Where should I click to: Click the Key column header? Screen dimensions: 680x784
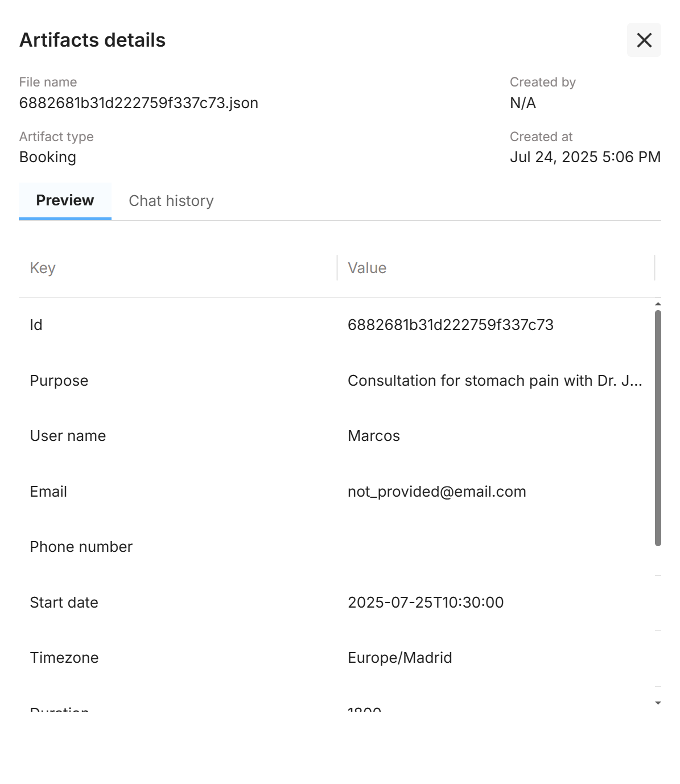[43, 268]
